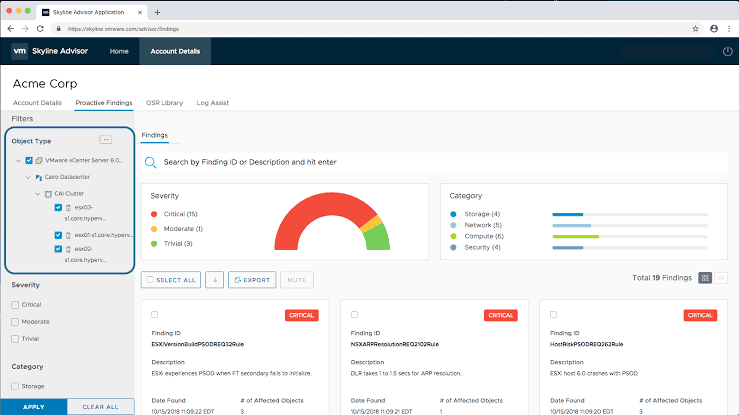Click the browser forward arrow

click(x=25, y=29)
